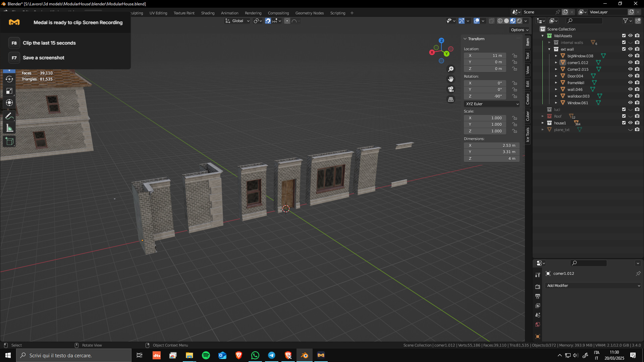Open the Tool properties tab (wrench icon)
The height and width of the screenshot is (362, 644).
pos(538,275)
